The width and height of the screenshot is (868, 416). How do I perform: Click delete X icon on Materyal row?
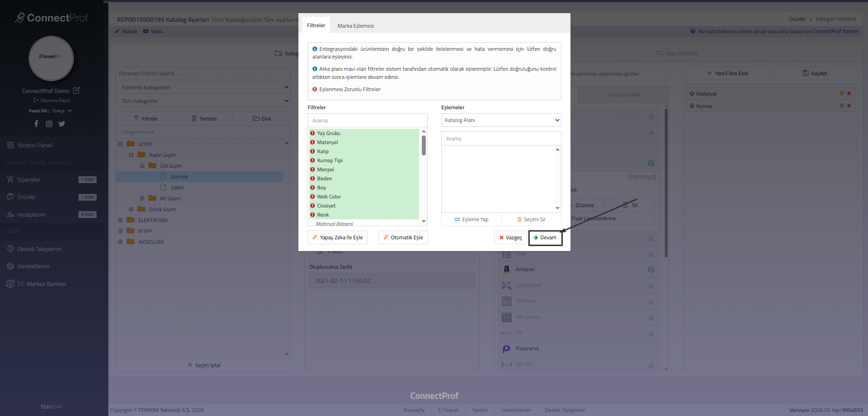click(x=849, y=94)
